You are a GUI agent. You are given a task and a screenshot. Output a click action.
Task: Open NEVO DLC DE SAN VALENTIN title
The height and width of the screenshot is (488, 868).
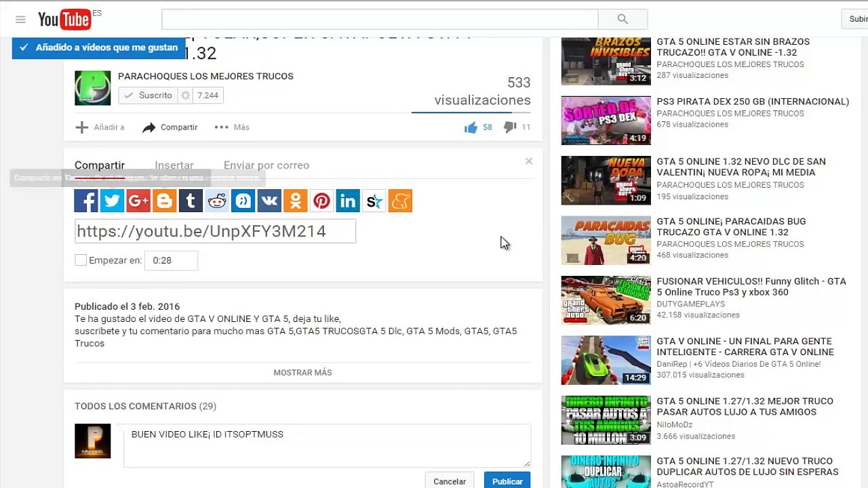741,167
